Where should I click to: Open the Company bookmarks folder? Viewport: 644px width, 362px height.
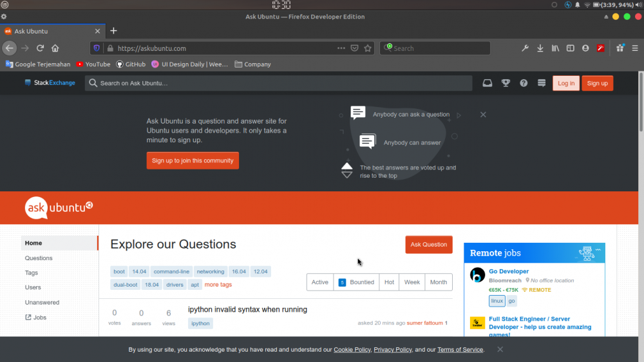(x=252, y=64)
